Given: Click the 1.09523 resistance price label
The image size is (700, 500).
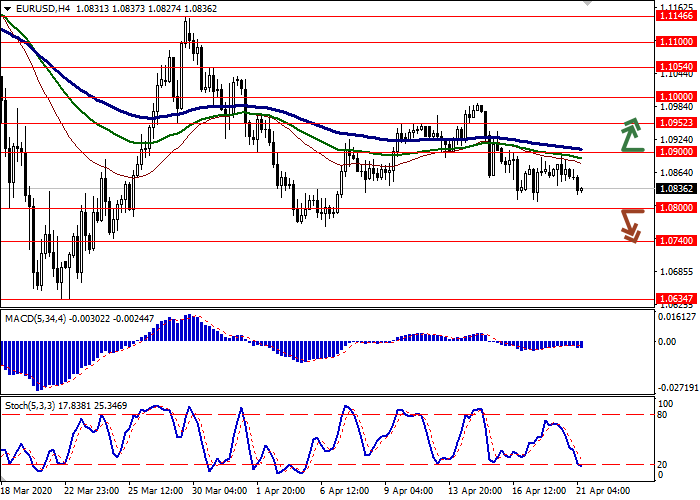Looking at the screenshot, I should point(675,123).
